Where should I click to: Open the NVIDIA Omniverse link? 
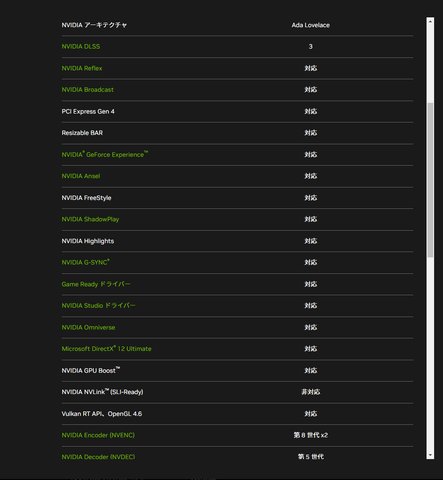tap(88, 327)
